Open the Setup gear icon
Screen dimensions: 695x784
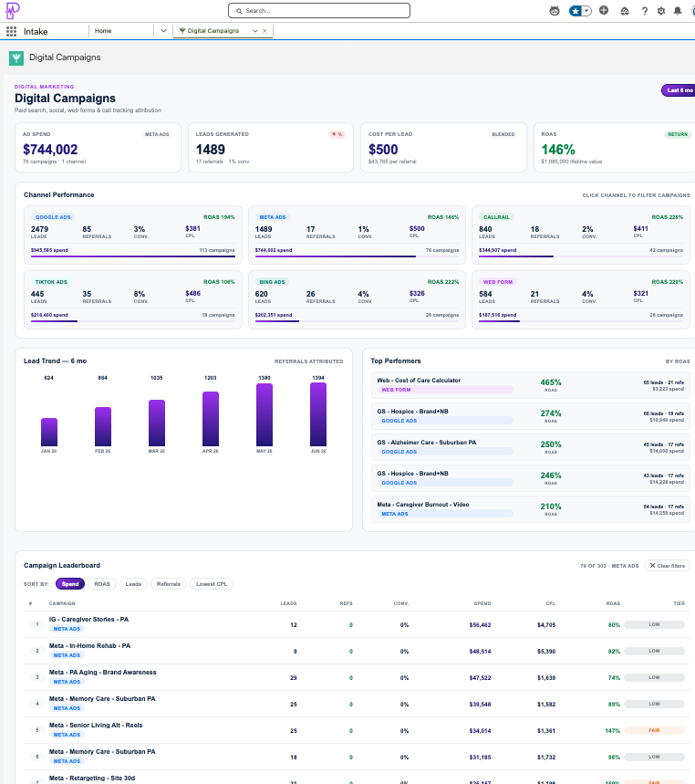(x=661, y=11)
